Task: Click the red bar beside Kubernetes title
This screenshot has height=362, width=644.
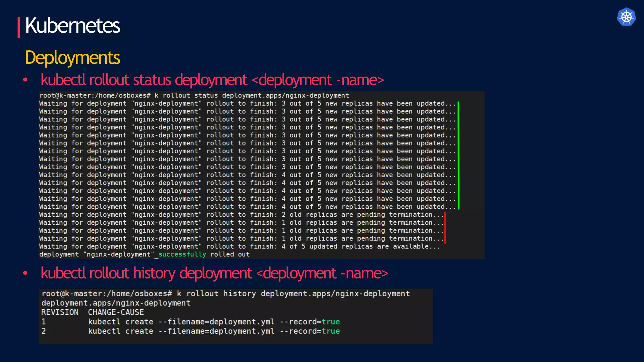Action: click(19, 27)
